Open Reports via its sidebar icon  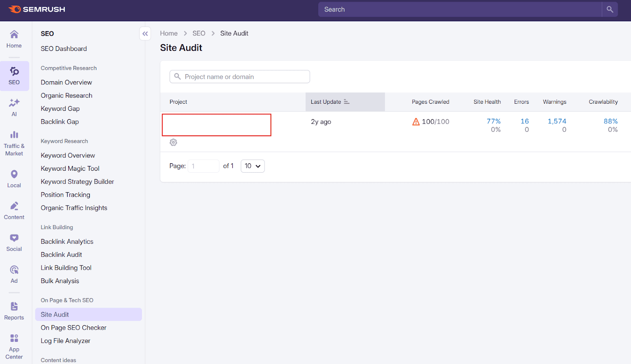click(x=14, y=306)
